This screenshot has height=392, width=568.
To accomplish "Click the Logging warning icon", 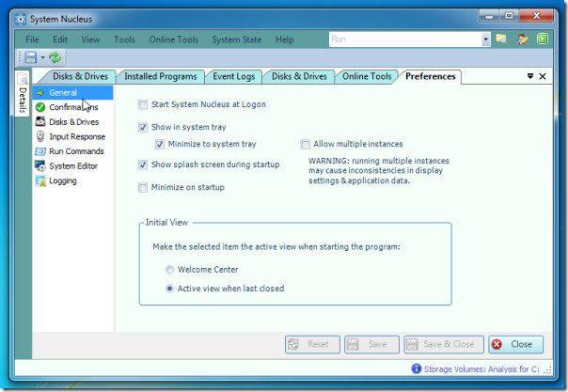I will coord(40,180).
